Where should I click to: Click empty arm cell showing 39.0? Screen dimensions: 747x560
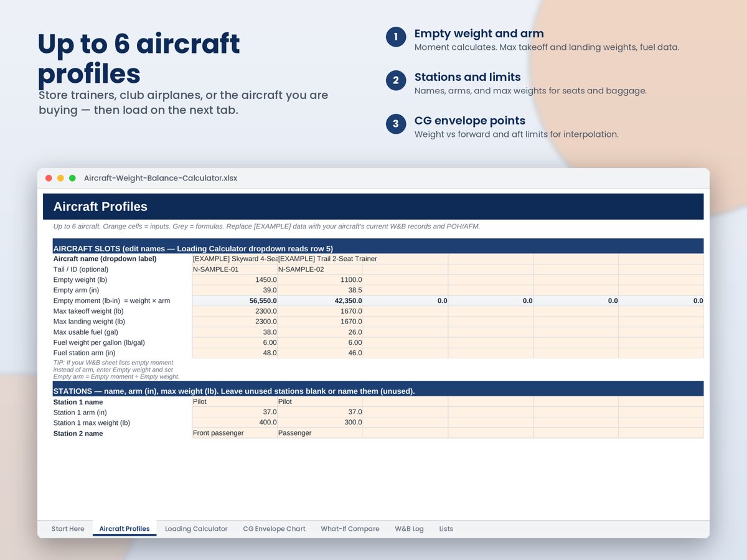tap(235, 290)
